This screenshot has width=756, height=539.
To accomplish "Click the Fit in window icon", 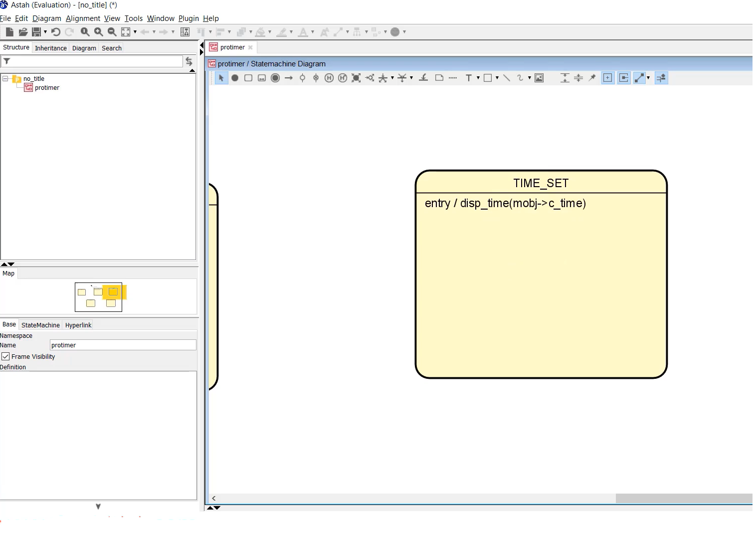I will pos(126,32).
